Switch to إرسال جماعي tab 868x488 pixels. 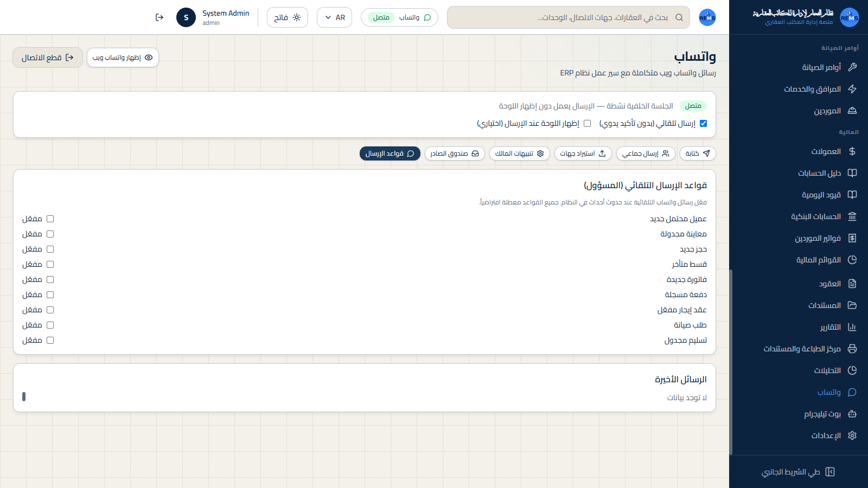pyautogui.click(x=646, y=153)
